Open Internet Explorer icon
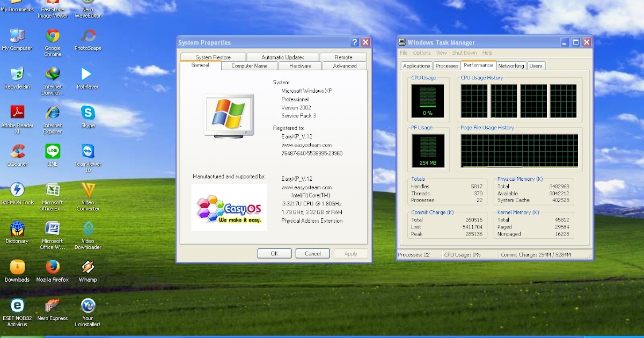Viewport: 644px width, 338px height. pos(53,120)
